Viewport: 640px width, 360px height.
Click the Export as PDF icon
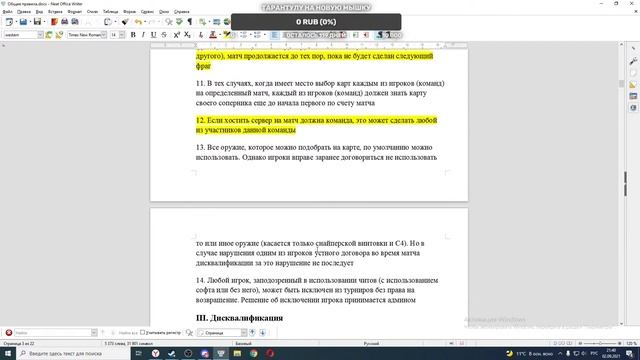(54, 22)
